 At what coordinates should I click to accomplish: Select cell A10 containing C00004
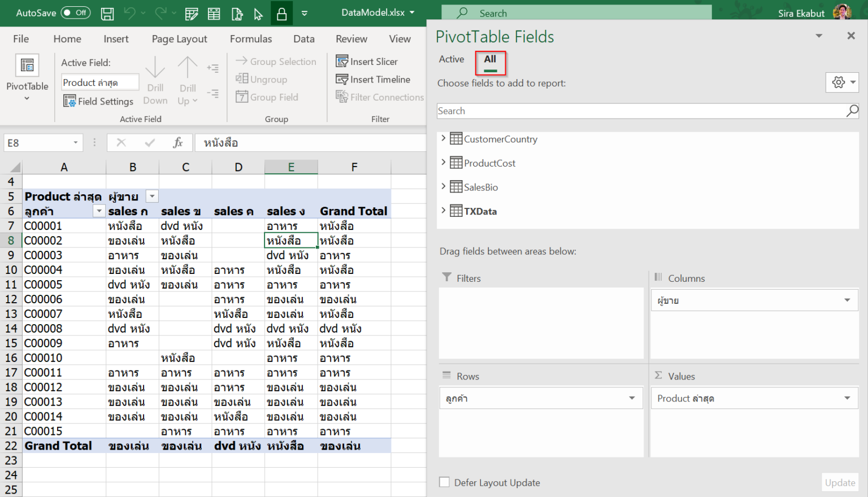click(64, 269)
